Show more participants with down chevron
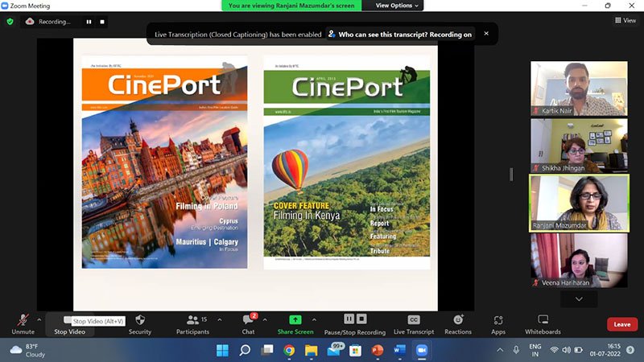 coord(579,299)
